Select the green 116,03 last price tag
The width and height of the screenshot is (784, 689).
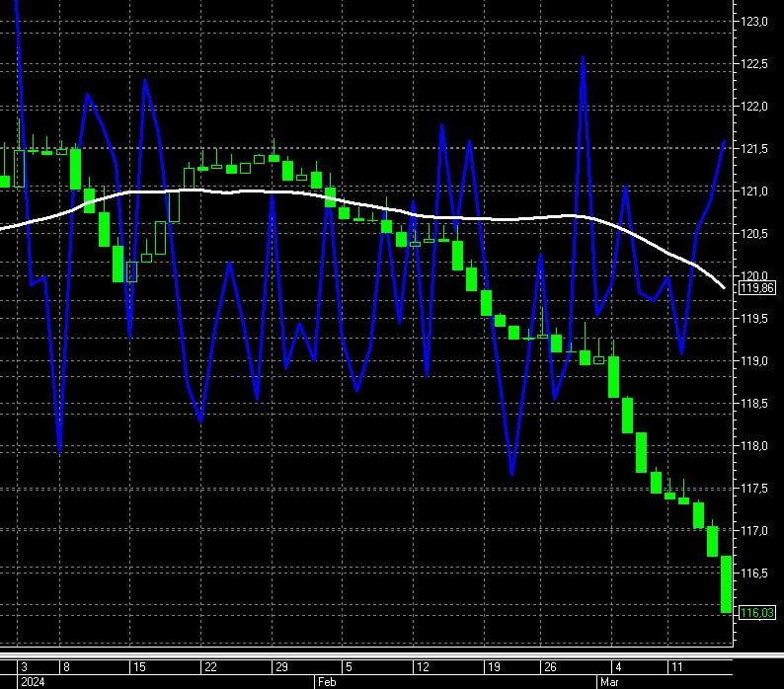[x=757, y=613]
